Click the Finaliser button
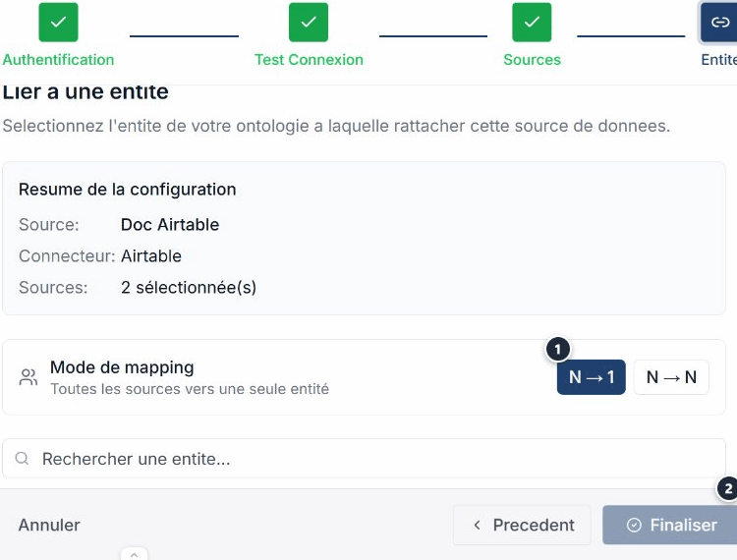 [x=670, y=526]
